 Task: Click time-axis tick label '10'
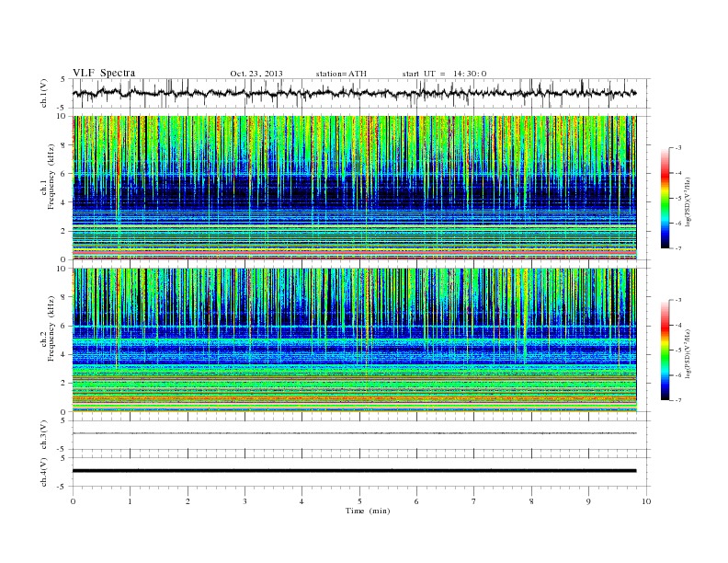[646, 501]
